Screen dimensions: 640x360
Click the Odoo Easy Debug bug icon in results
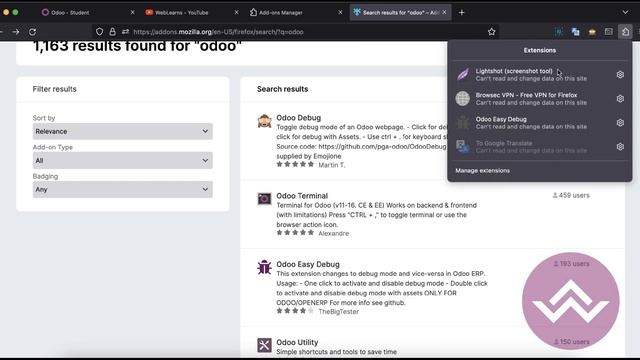(264, 267)
